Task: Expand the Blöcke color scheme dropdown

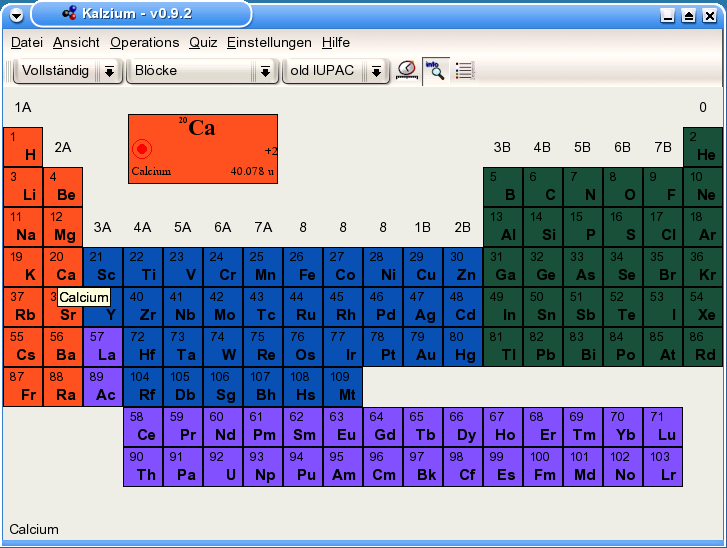Action: click(202, 71)
